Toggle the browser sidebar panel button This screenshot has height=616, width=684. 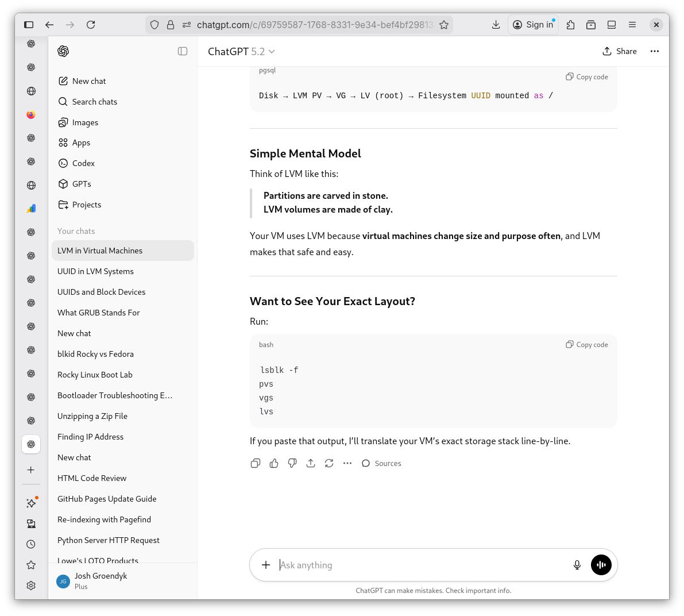click(29, 25)
